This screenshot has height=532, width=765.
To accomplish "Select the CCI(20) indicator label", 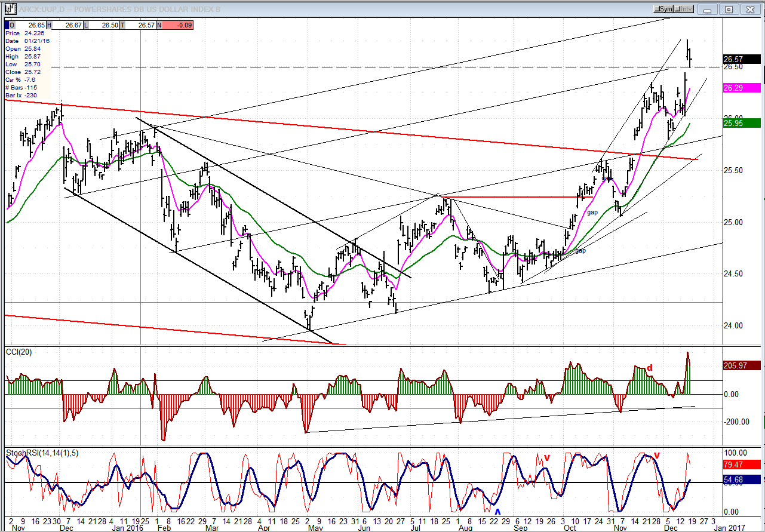I will click(x=19, y=352).
